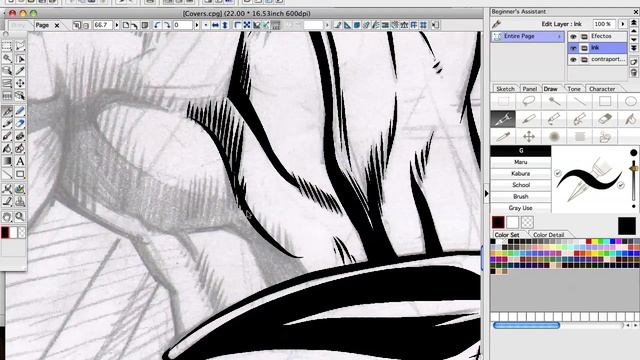Screen dimensions: 640x360
Task: Click the zoom value field 66.7
Action: (103, 25)
